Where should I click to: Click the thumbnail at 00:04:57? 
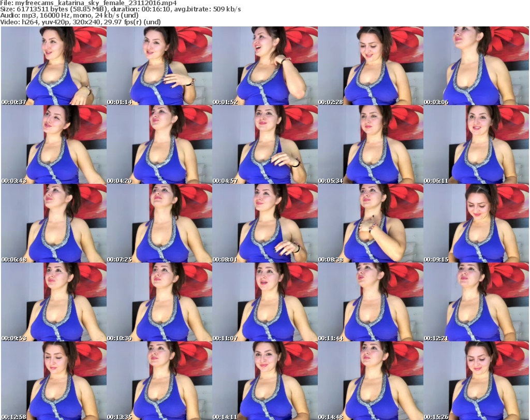pos(265,144)
